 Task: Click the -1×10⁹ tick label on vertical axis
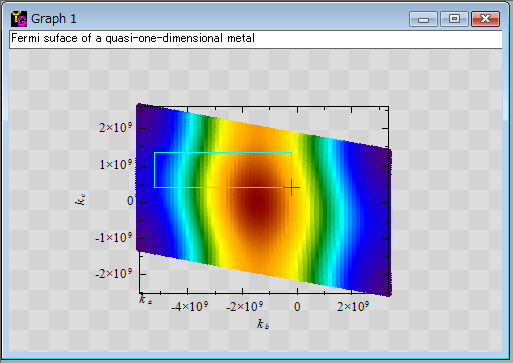(113, 238)
